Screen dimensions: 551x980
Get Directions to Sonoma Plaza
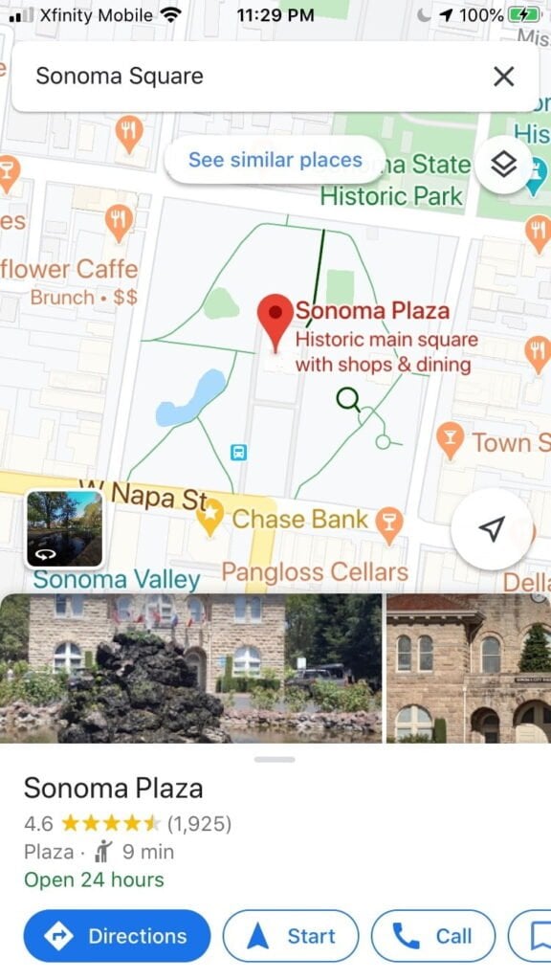pos(117,936)
